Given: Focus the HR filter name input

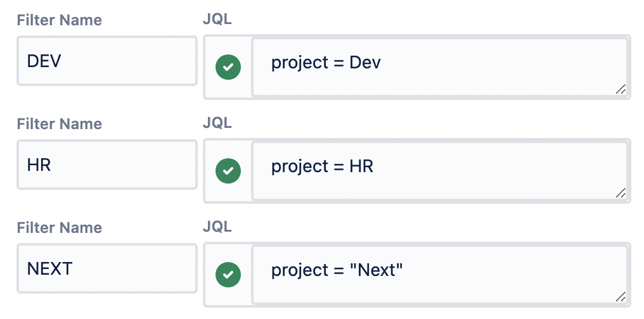Looking at the screenshot, I should (x=106, y=165).
